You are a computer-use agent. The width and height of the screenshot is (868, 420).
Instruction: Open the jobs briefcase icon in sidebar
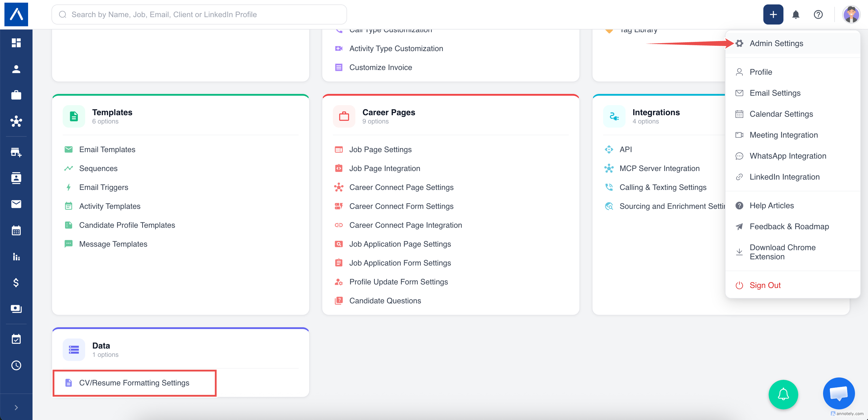[16, 95]
